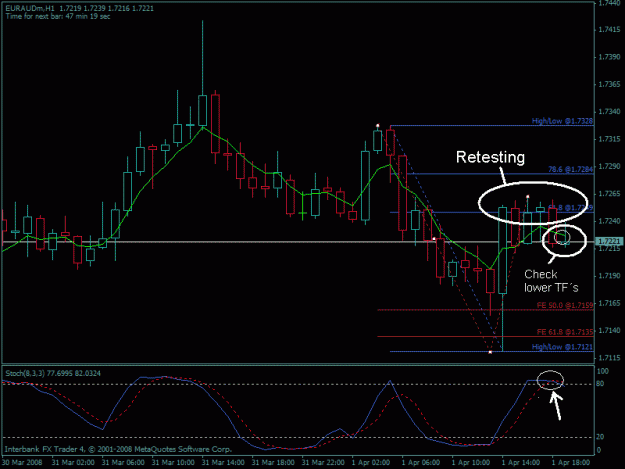Select the 'FE 50.0 @1.7159' expansion label
This screenshot has height=469, width=625.
click(565, 305)
